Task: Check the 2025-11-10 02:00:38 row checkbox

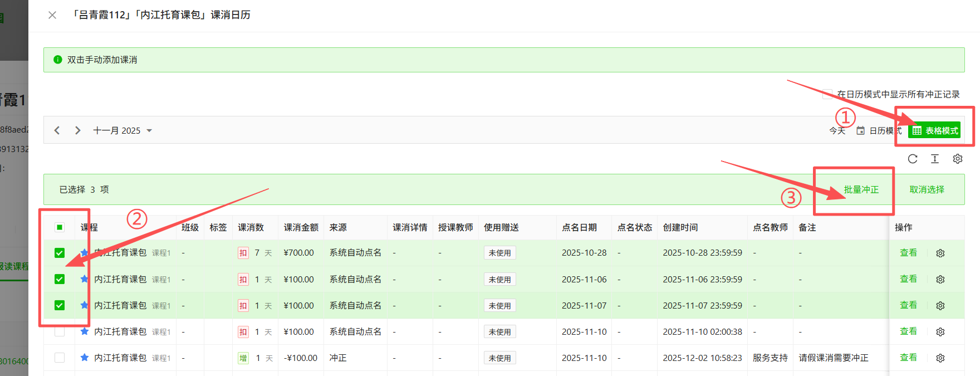Action: pos(60,332)
